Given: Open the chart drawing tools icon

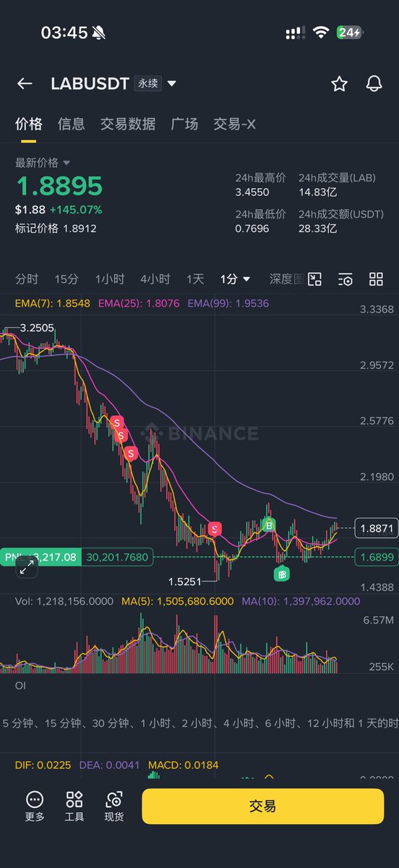Looking at the screenshot, I should pos(314,279).
